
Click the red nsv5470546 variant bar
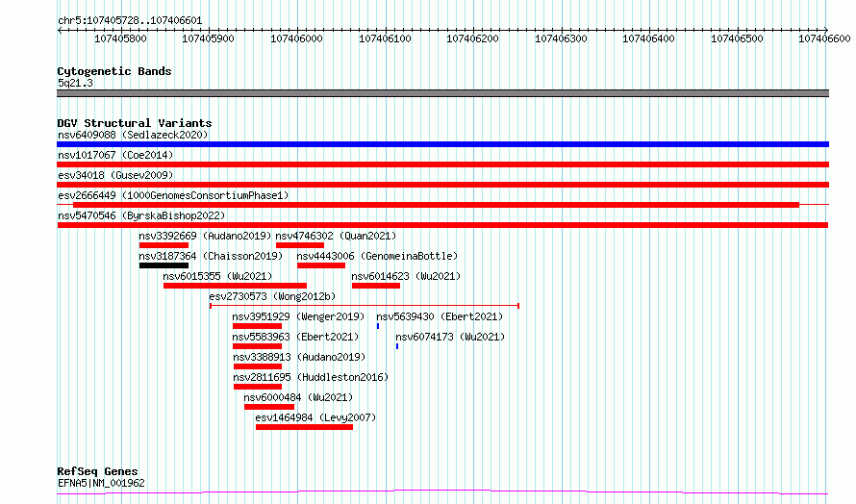(442, 225)
